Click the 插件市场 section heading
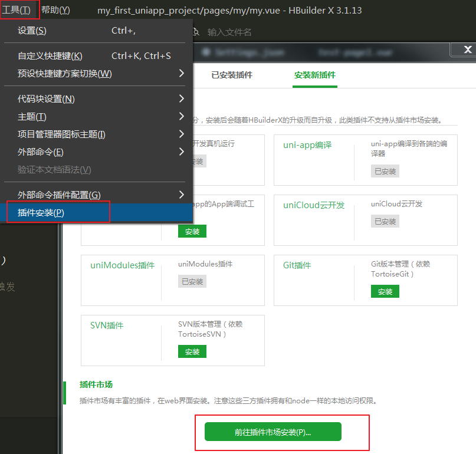The height and width of the screenshot is (454, 476). coord(96,384)
